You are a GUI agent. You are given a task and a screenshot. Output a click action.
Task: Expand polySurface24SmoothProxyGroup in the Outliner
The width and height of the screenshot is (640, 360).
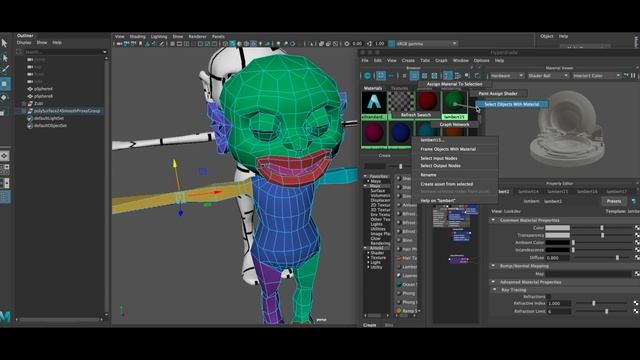coord(24,111)
